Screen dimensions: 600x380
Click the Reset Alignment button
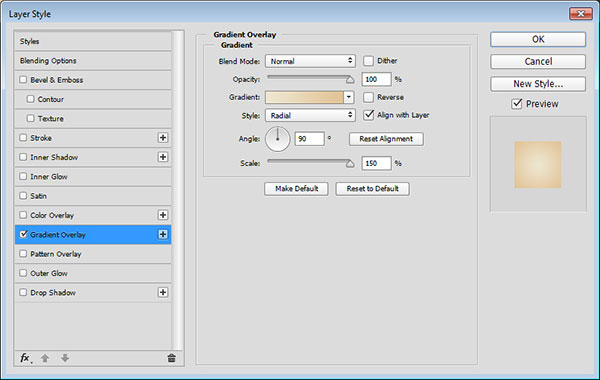[386, 139]
